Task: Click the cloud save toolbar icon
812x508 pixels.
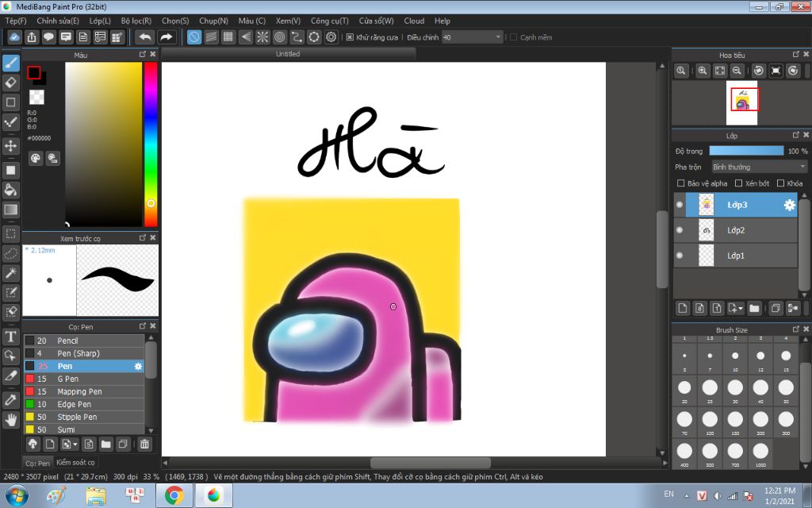Action: [14, 37]
